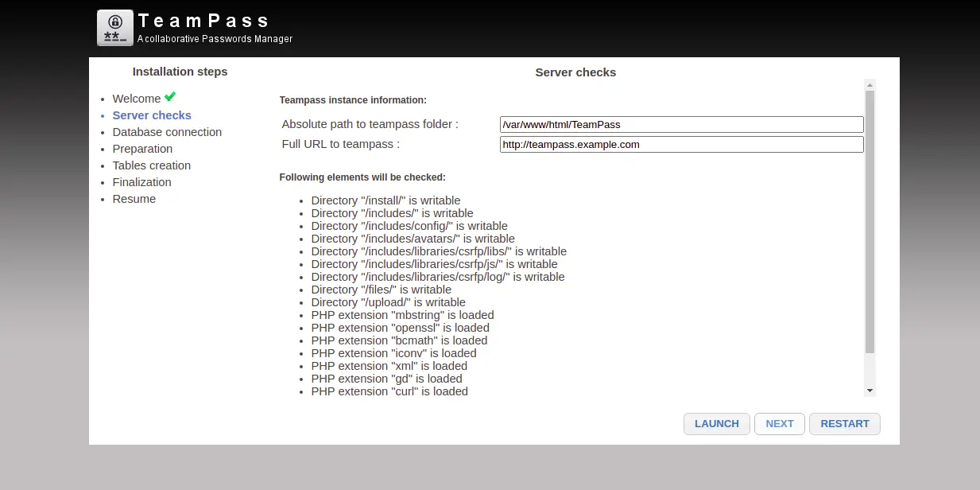Click 'Directory "/install/" is writable' line

point(385,200)
